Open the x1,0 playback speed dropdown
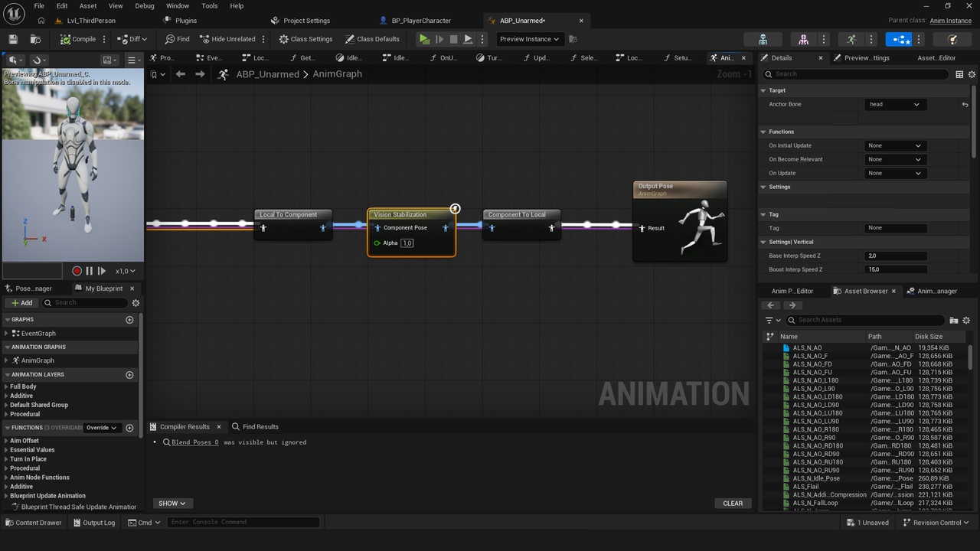This screenshot has width=980, height=551. click(126, 271)
